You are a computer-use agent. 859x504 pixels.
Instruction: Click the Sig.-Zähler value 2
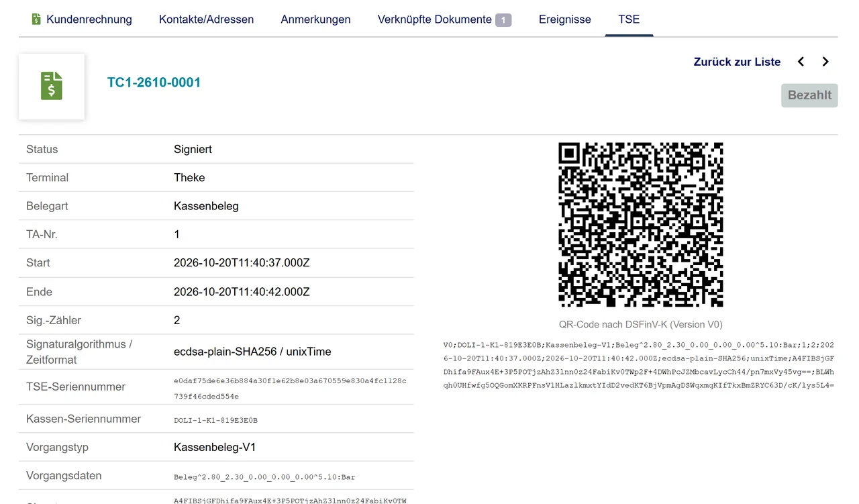[177, 320]
